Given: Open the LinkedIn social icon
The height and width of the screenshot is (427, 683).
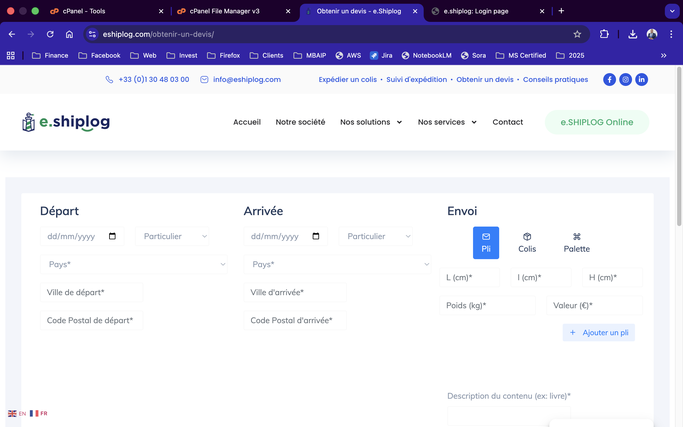Looking at the screenshot, I should tap(641, 79).
